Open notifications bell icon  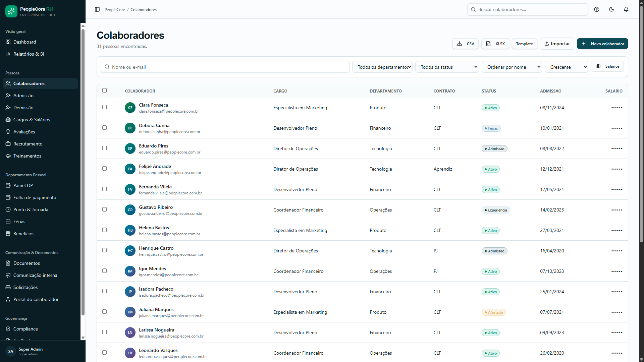[x=626, y=9]
